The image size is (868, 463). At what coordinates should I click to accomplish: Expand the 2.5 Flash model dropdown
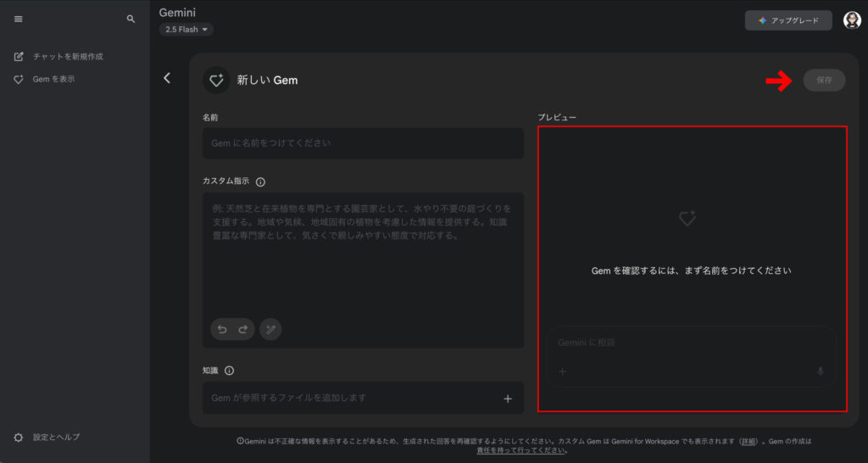(x=186, y=30)
